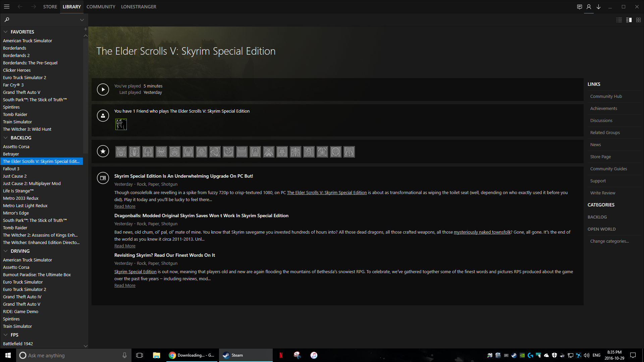This screenshot has height=362, width=644.
Task: Open the friends chat icon in header
Action: (x=579, y=7)
